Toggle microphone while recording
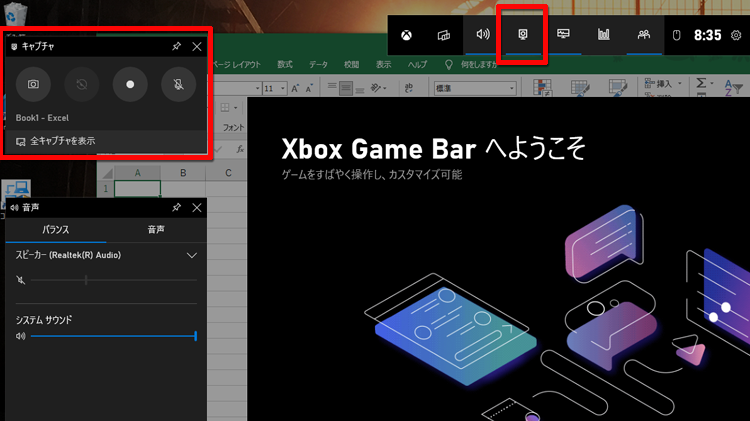750x421 pixels. point(178,84)
